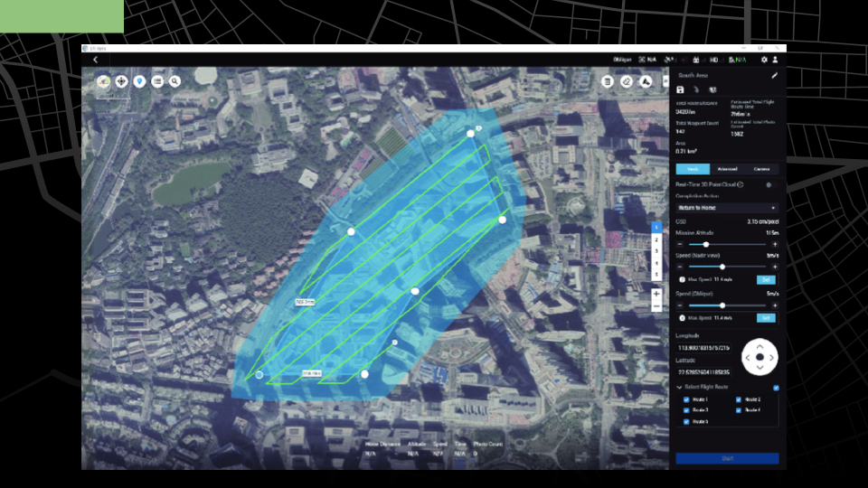Uncheck Route 5 checkbox
The height and width of the screenshot is (488, 868).
686,422
